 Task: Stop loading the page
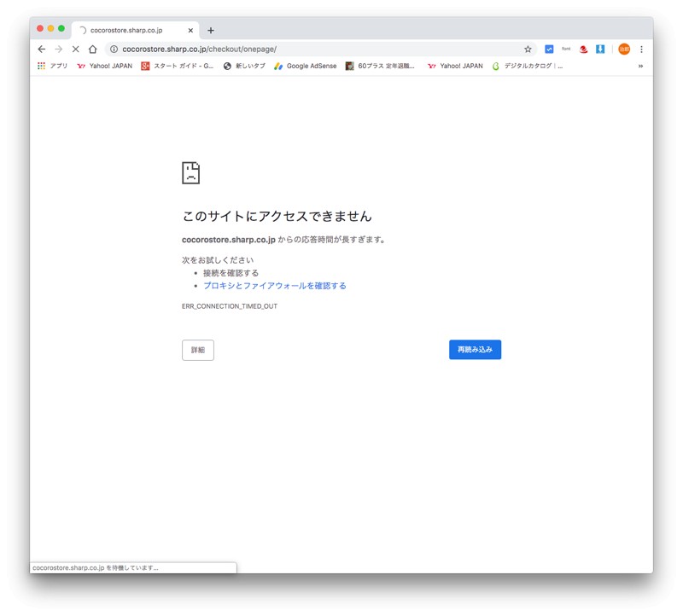click(x=75, y=49)
